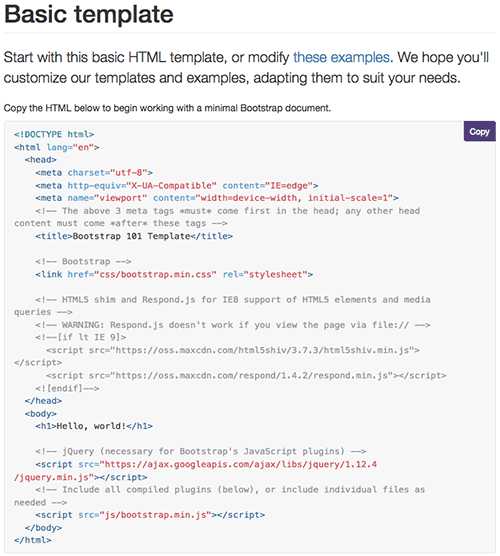
Task: Click the closing body tag line
Action: (x=43, y=528)
